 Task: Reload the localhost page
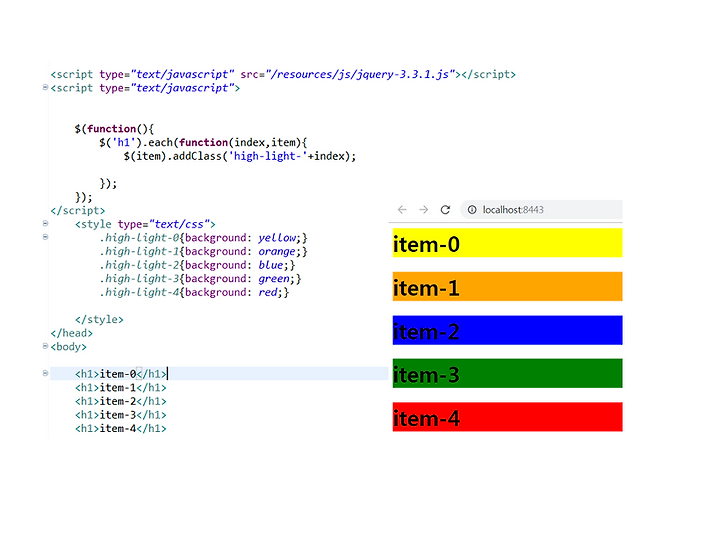click(445, 210)
